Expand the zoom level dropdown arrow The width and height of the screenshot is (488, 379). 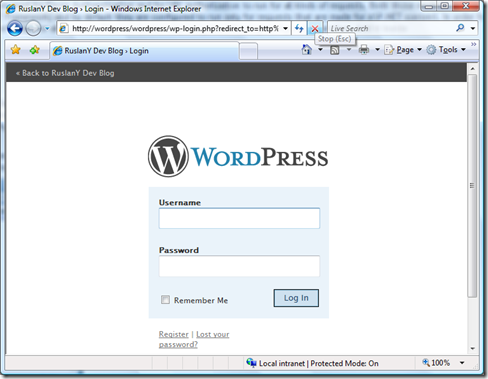click(x=462, y=363)
